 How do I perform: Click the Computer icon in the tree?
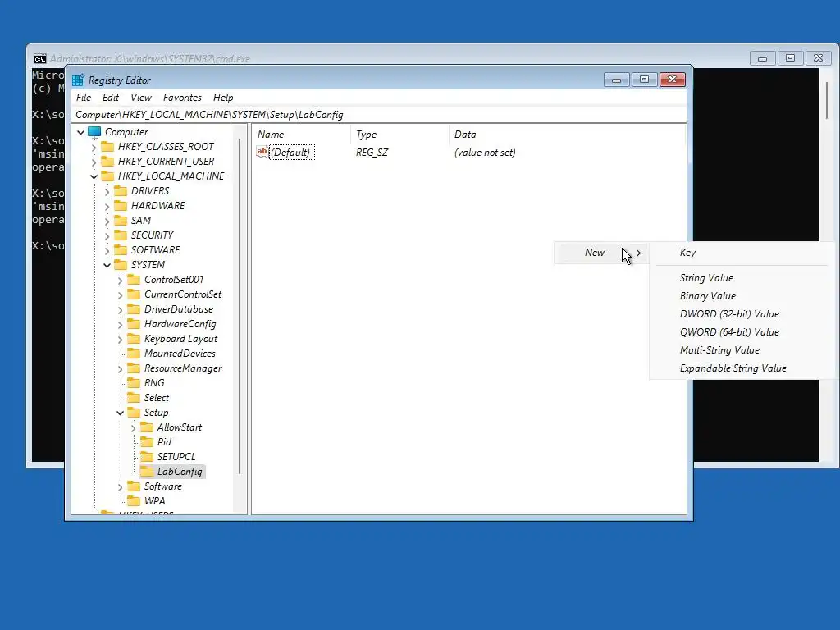[x=94, y=132]
